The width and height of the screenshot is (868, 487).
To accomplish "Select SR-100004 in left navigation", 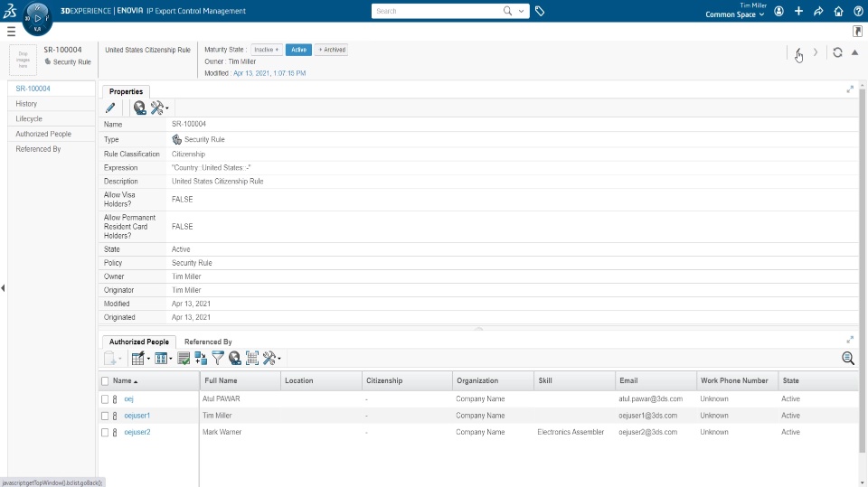I will pyautogui.click(x=52, y=89).
